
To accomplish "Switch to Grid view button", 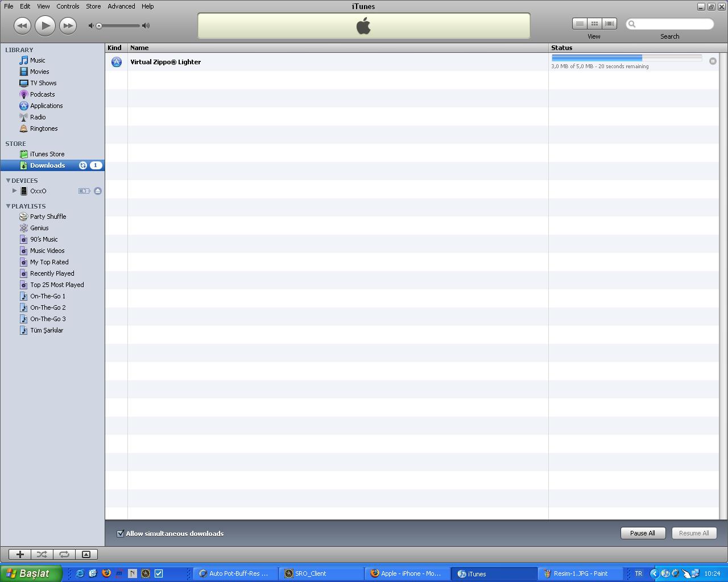I will point(594,24).
